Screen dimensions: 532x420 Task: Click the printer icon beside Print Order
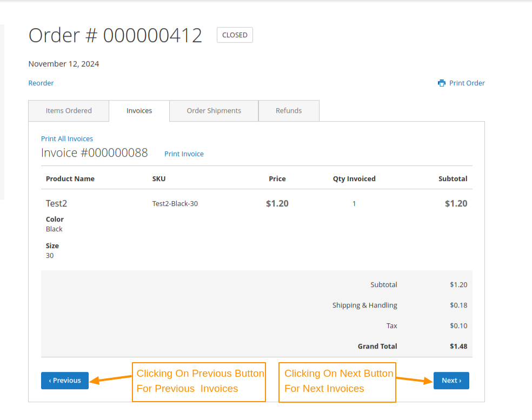[x=442, y=83]
